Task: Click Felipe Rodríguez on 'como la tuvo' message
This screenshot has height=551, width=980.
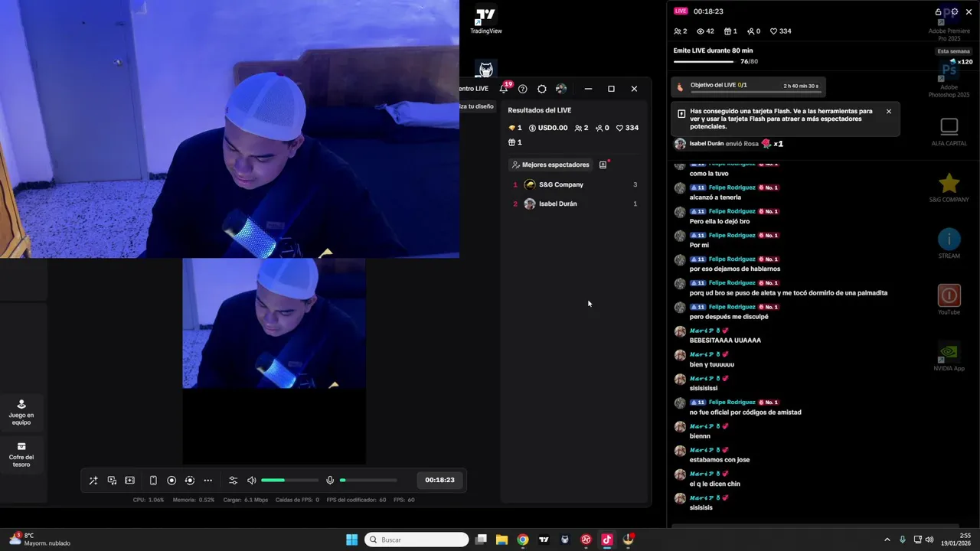Action: pos(733,164)
